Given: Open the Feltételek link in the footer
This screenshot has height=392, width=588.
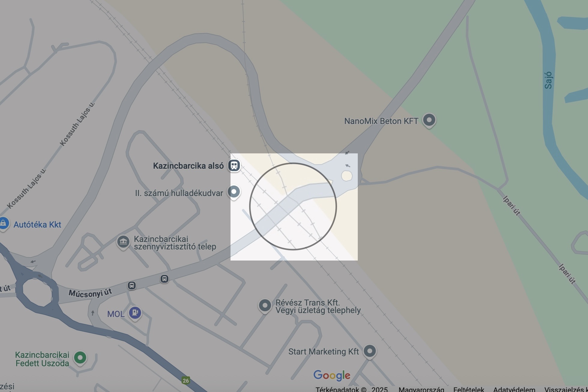Looking at the screenshot, I should (469, 389).
